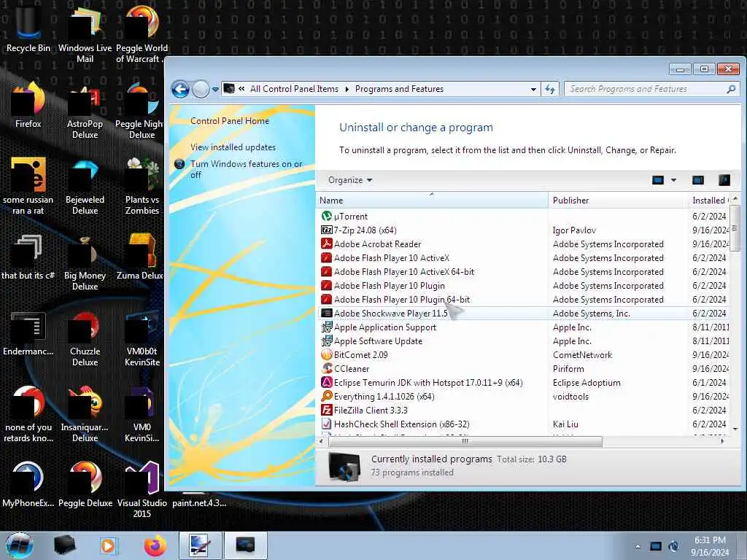Click the Control Panel taskbar button
Screen dimensions: 747x560
[x=245, y=545]
